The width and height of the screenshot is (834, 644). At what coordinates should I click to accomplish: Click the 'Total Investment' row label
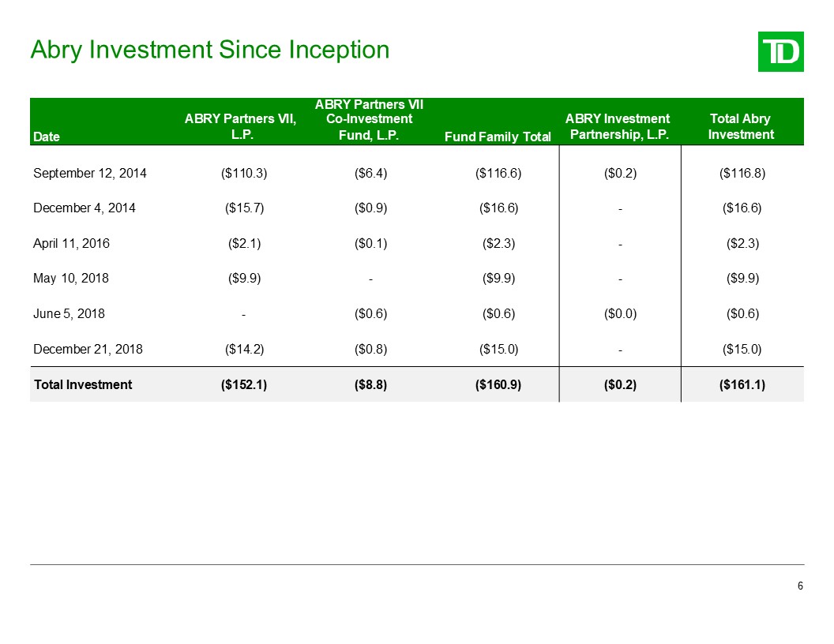coord(82,385)
